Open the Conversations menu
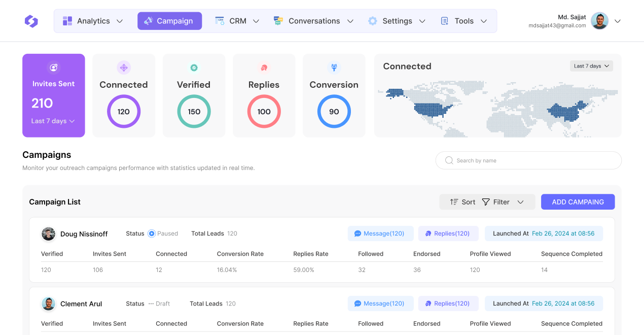The image size is (644, 335). coord(313,21)
